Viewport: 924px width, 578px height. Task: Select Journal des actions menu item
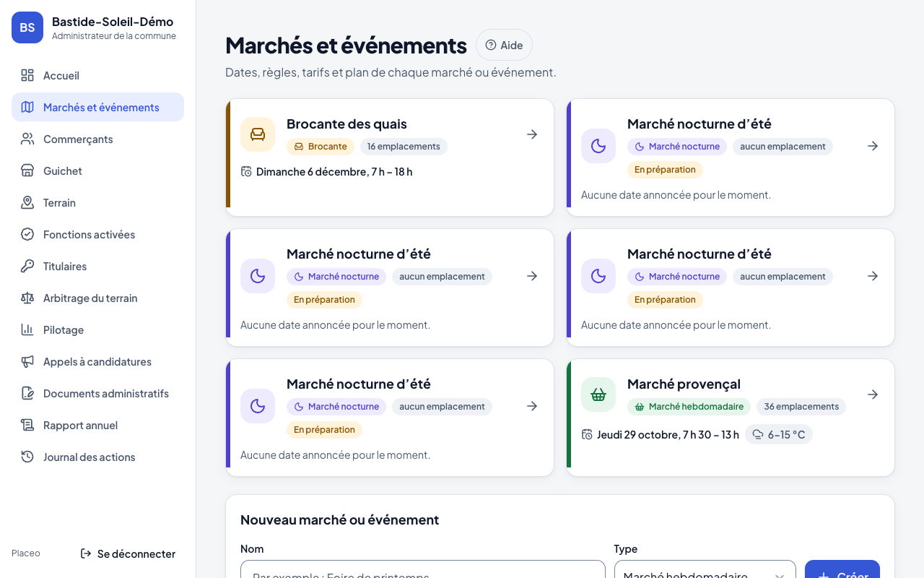point(97,457)
